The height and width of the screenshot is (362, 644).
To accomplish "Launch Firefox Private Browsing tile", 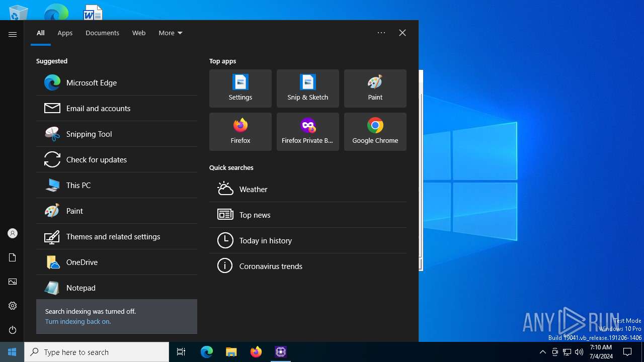I will click(308, 132).
